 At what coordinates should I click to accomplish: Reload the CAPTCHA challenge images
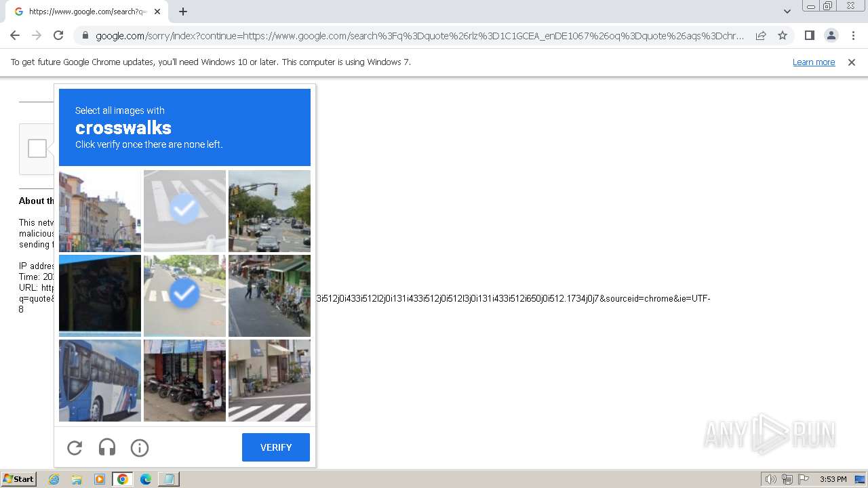tap(75, 447)
